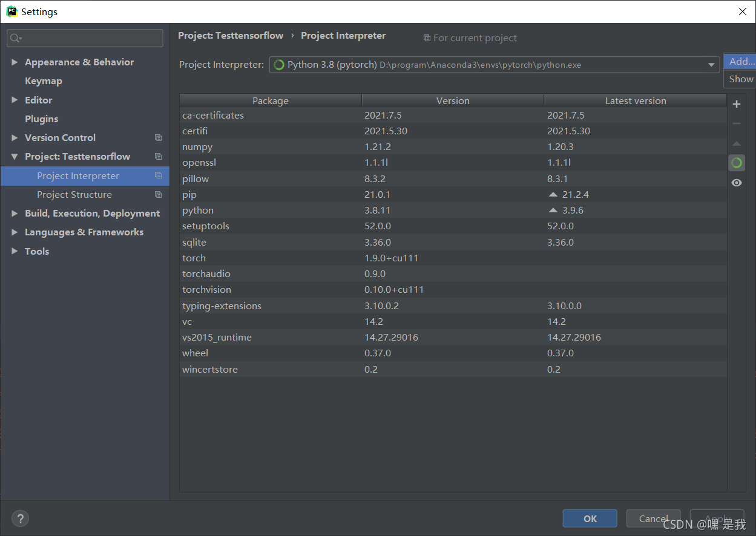Viewport: 756px width, 536px height.
Task: Click the copy icon beside Project: Testtensorflow
Action: click(x=159, y=156)
